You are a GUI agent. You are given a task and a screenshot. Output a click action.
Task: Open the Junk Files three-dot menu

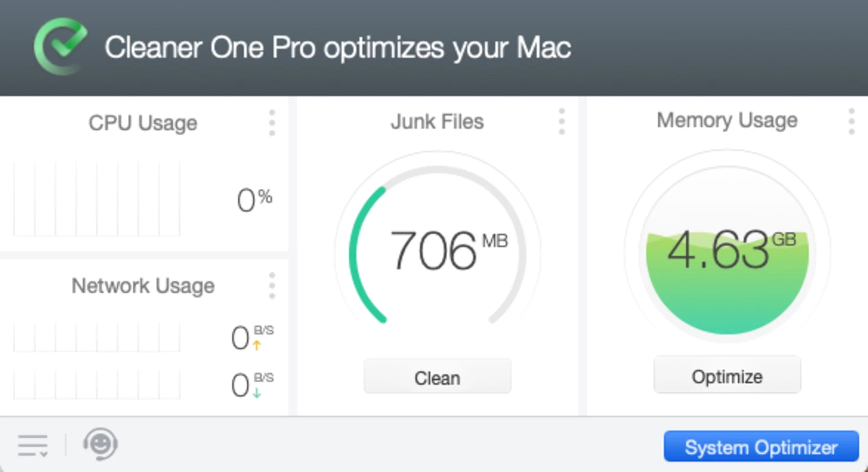(561, 122)
